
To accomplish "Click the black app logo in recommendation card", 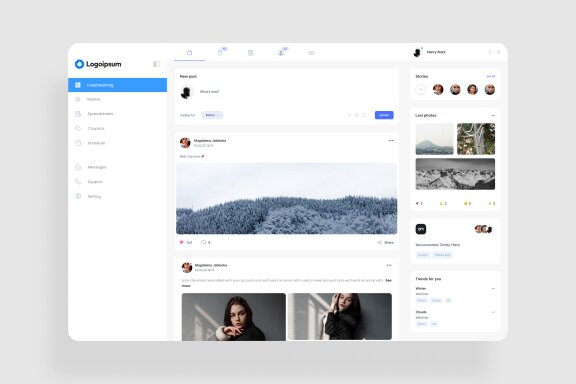I will click(421, 229).
